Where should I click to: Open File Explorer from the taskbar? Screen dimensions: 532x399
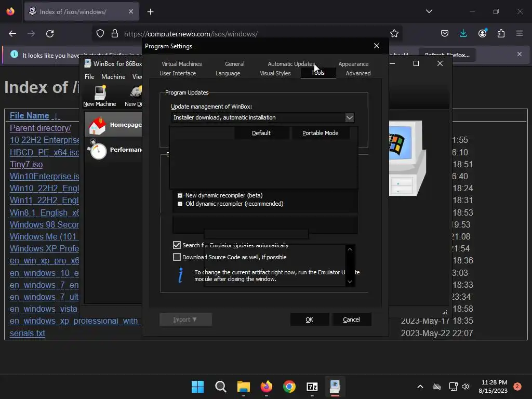[x=243, y=387]
